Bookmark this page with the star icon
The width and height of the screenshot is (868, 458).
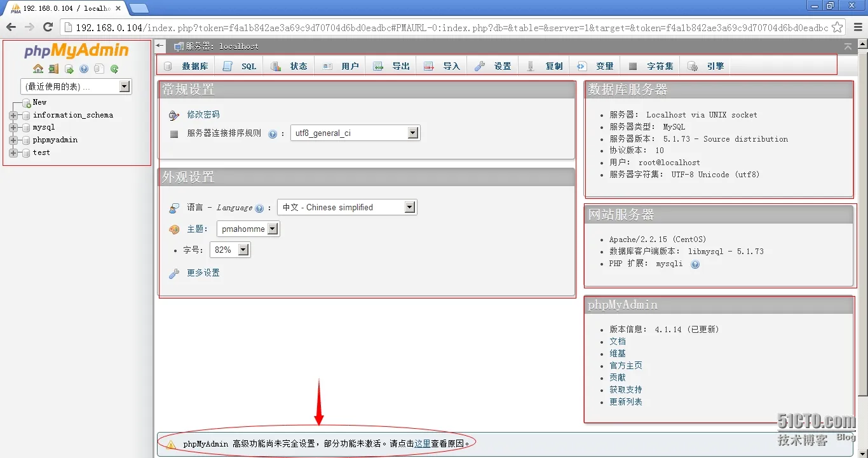coord(837,27)
